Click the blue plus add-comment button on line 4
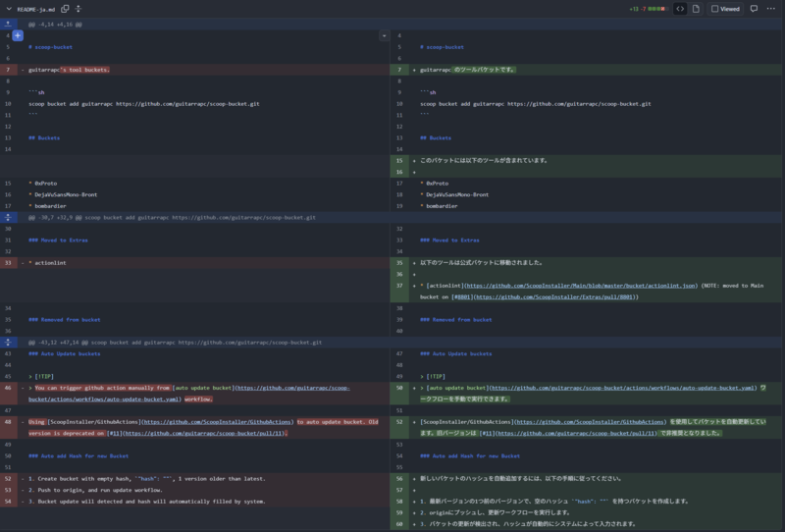Screen dimensions: 785x532 coord(18,35)
